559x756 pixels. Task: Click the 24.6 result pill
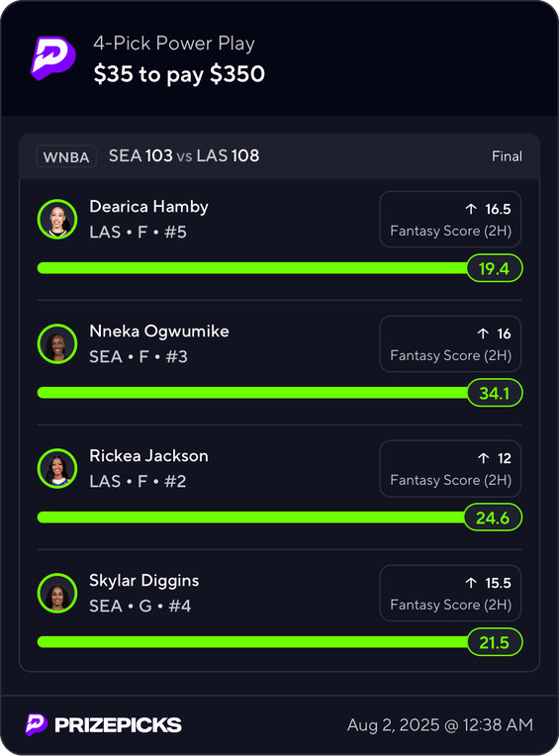(x=493, y=518)
